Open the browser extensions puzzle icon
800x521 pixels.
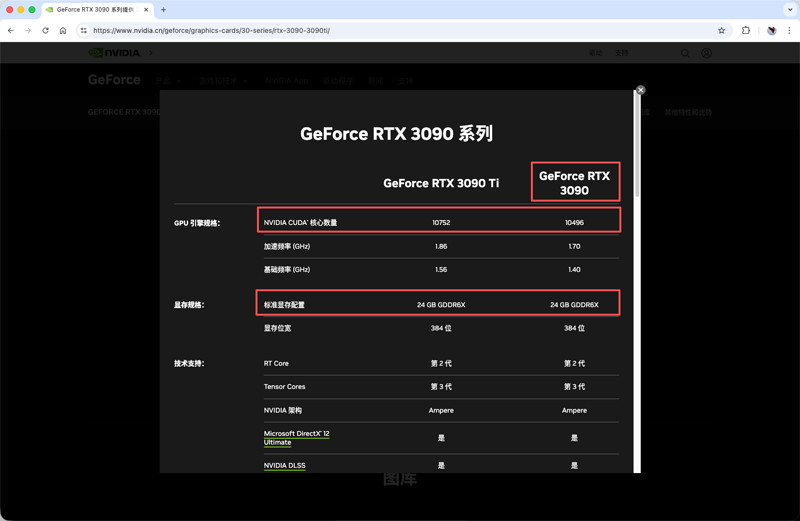pyautogui.click(x=746, y=31)
